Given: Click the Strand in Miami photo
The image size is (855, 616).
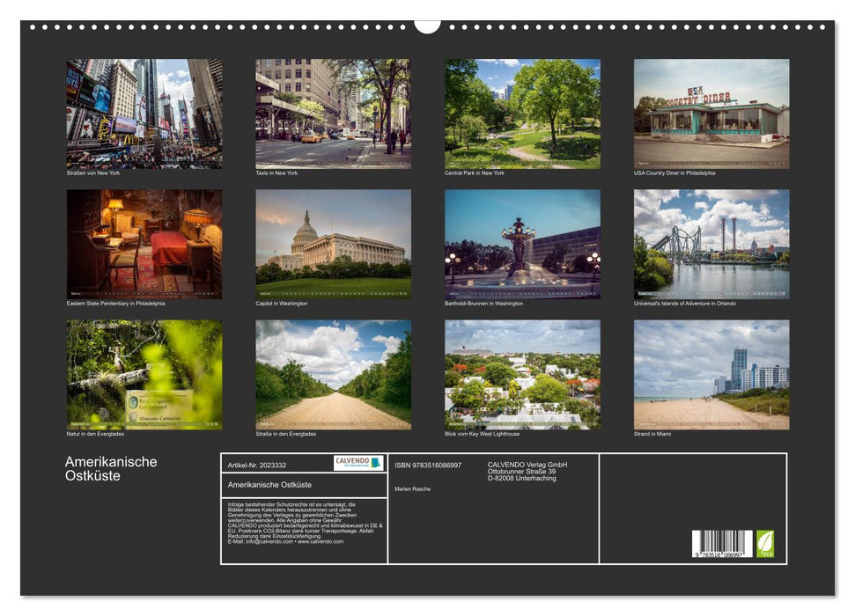Looking at the screenshot, I should pyautogui.click(x=711, y=374).
